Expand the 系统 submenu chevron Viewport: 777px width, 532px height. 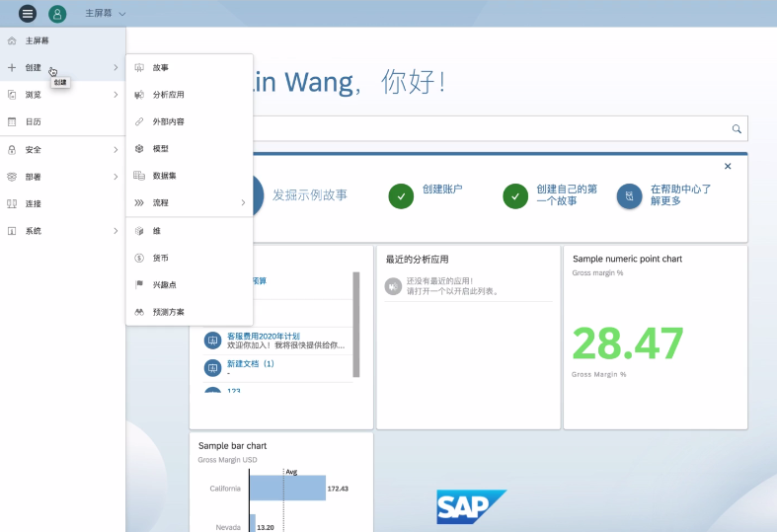[x=116, y=231]
